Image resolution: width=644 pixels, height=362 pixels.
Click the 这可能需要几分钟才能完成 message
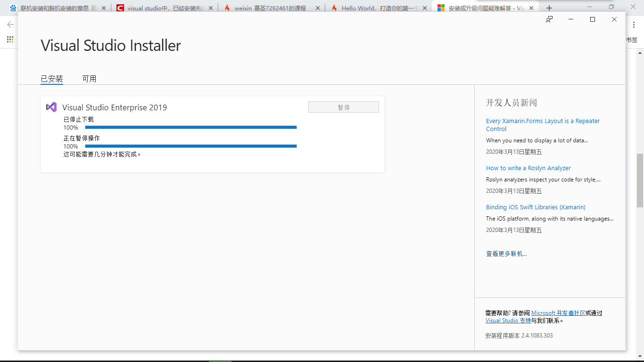(x=102, y=154)
